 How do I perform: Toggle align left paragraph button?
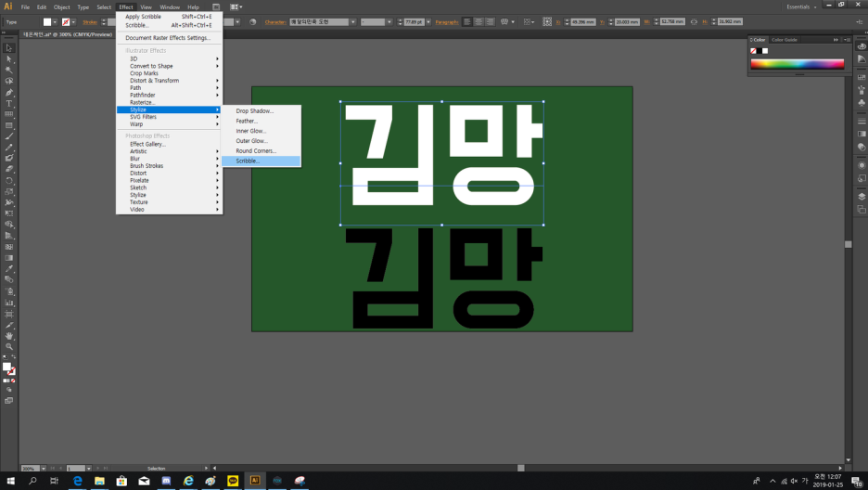466,21
